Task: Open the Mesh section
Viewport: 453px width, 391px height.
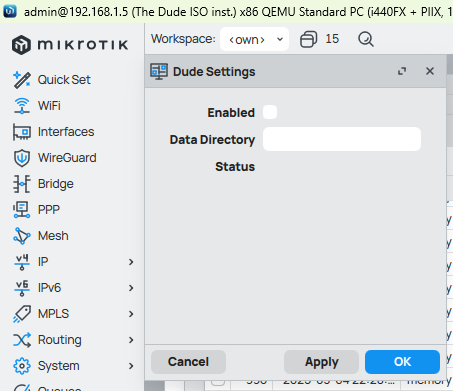Action: [53, 236]
